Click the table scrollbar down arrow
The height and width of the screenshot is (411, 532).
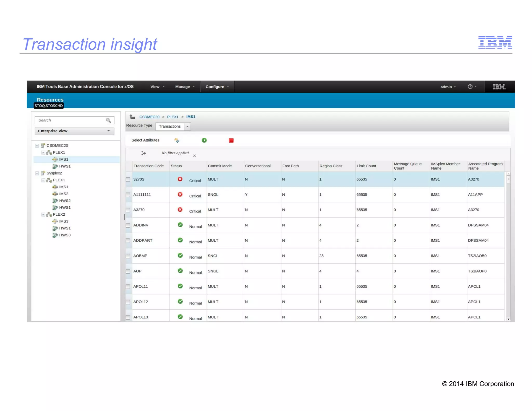coord(508,319)
